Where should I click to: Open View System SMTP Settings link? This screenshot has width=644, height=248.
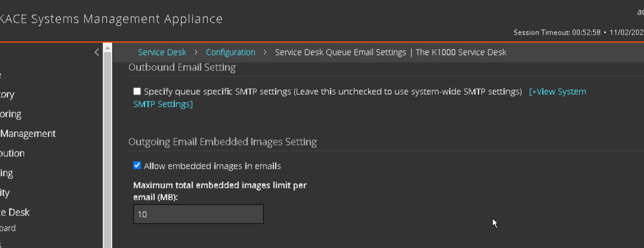(x=557, y=92)
